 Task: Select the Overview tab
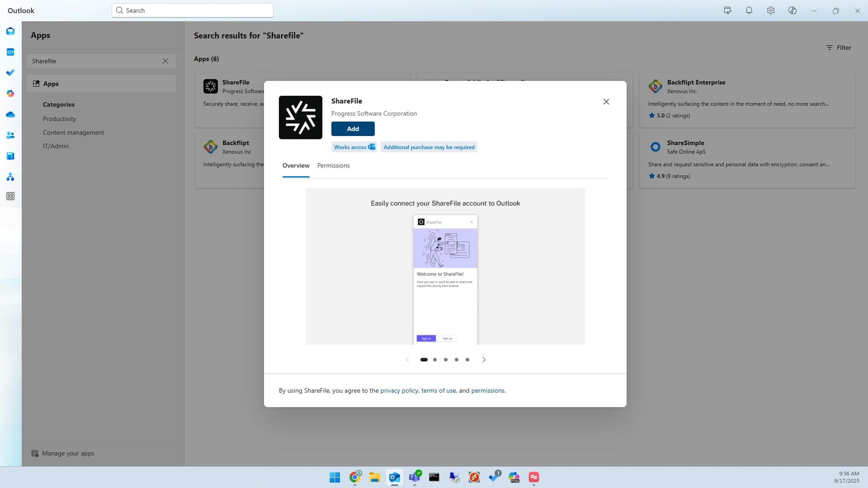point(296,165)
